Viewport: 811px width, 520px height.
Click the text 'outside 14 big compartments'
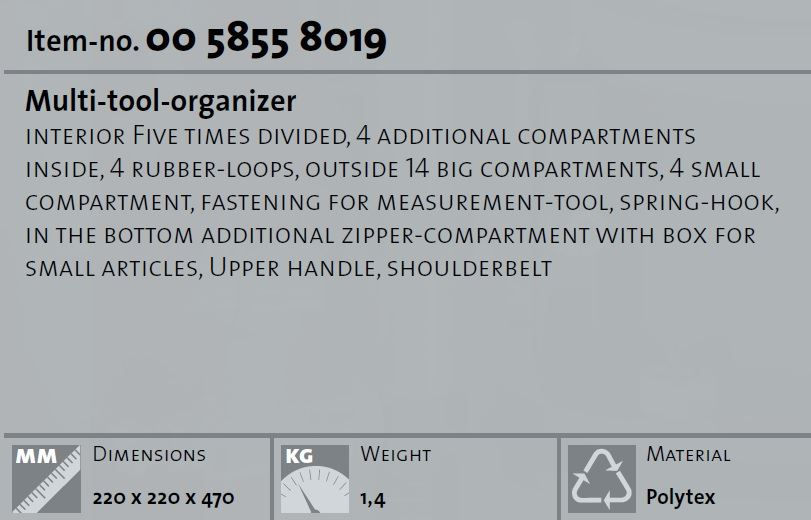pyautogui.click(x=484, y=170)
